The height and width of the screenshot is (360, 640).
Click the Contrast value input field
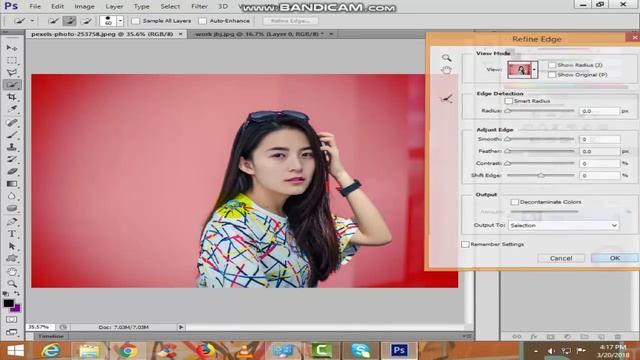599,163
